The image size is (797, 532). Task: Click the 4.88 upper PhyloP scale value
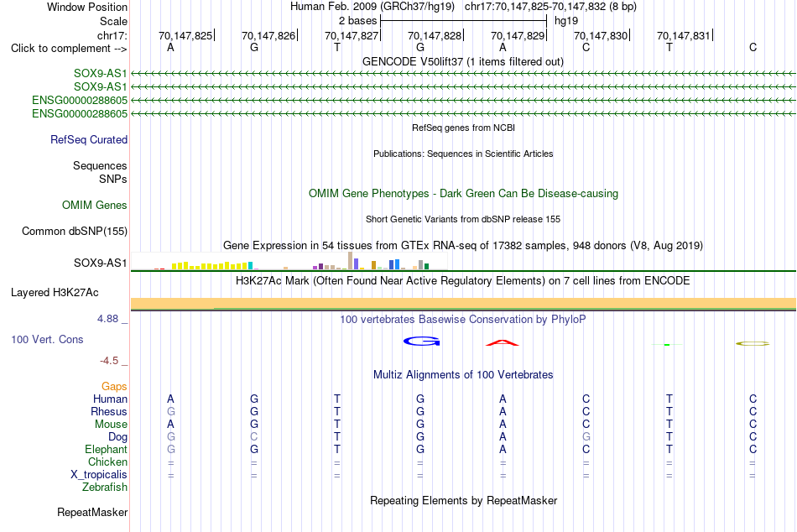[x=107, y=319]
